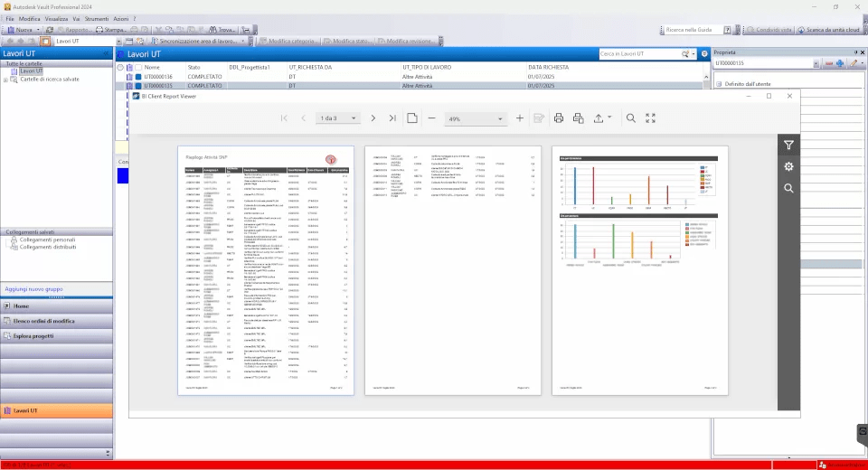This screenshot has width=868, height=470.
Task: Go to next report page
Action: point(373,117)
